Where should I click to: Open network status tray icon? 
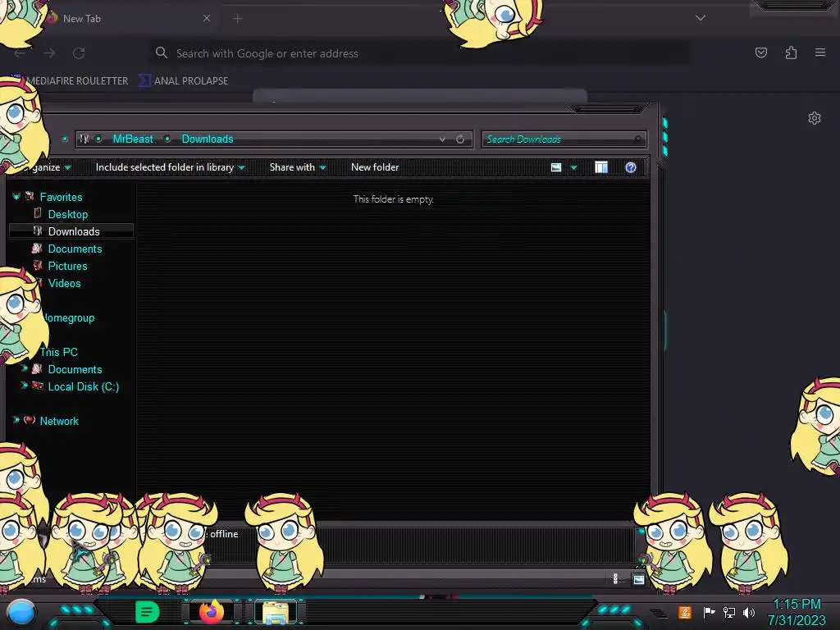pyautogui.click(x=728, y=612)
